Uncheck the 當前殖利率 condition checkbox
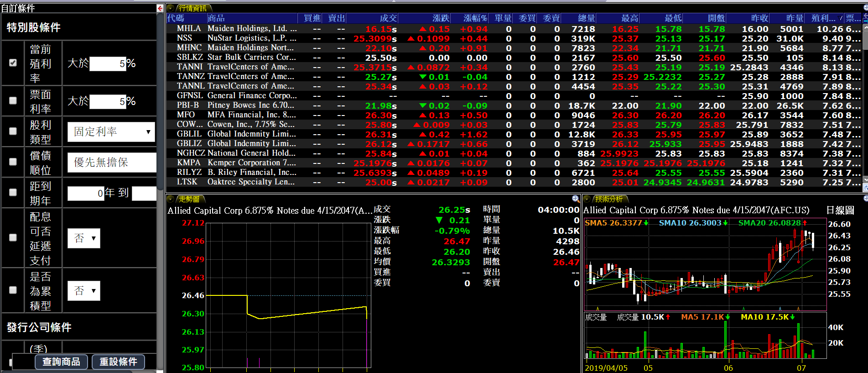868x373 pixels. (13, 63)
